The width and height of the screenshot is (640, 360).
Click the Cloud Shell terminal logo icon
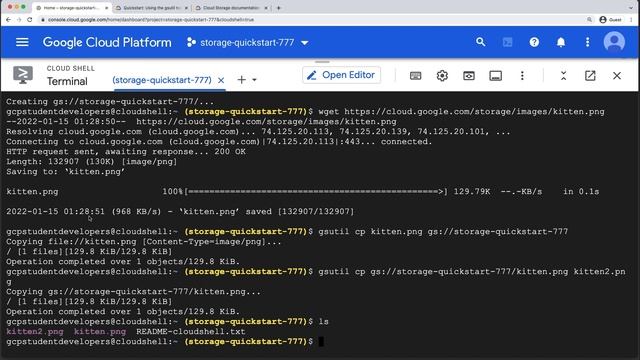tap(23, 75)
